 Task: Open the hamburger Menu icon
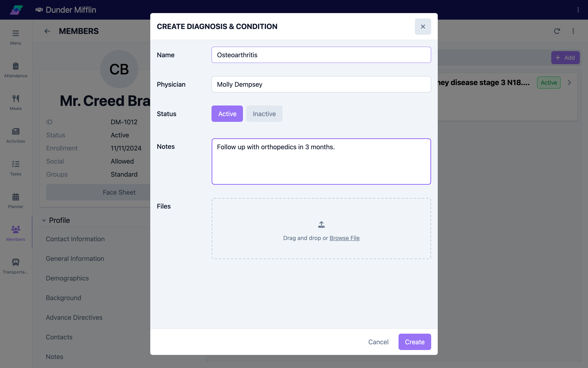pyautogui.click(x=16, y=33)
